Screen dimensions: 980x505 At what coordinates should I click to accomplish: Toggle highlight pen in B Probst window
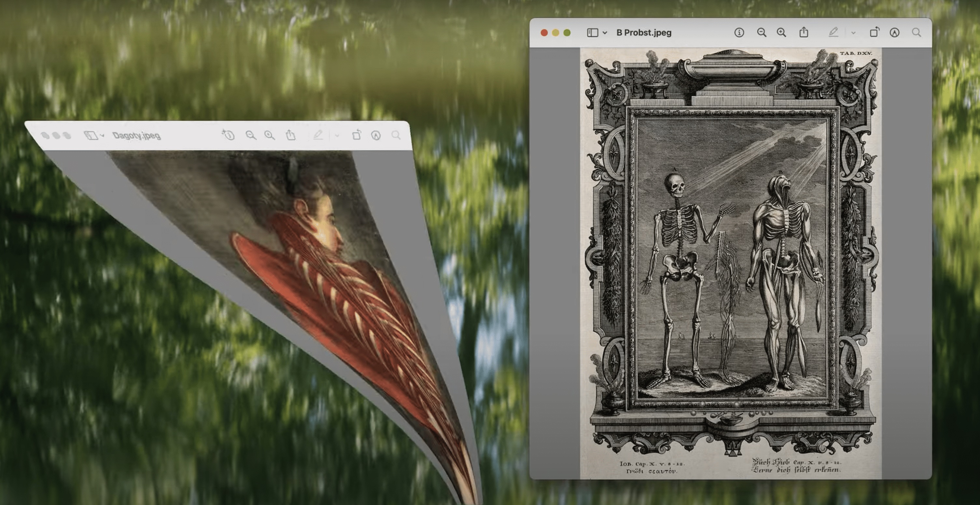click(x=833, y=33)
